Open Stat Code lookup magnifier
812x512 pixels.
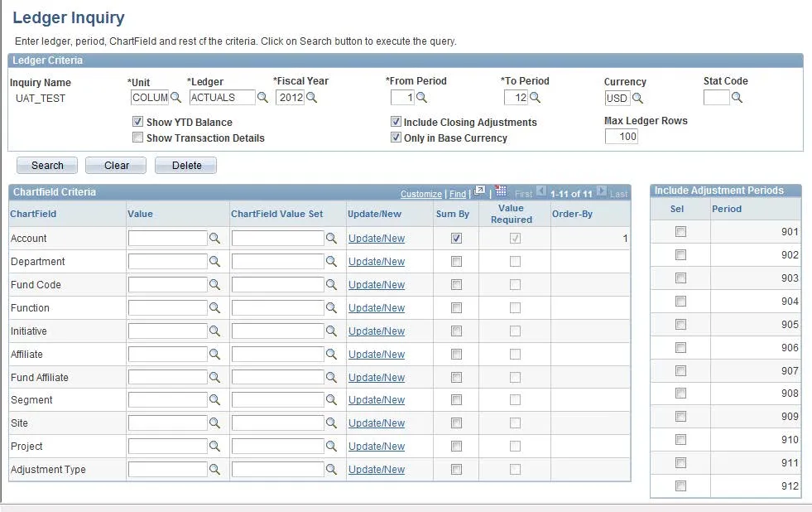(x=737, y=98)
